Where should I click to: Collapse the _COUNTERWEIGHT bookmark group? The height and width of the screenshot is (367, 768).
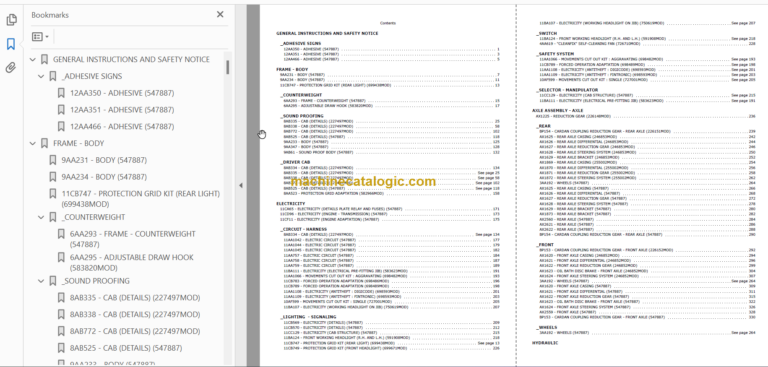coord(41,217)
